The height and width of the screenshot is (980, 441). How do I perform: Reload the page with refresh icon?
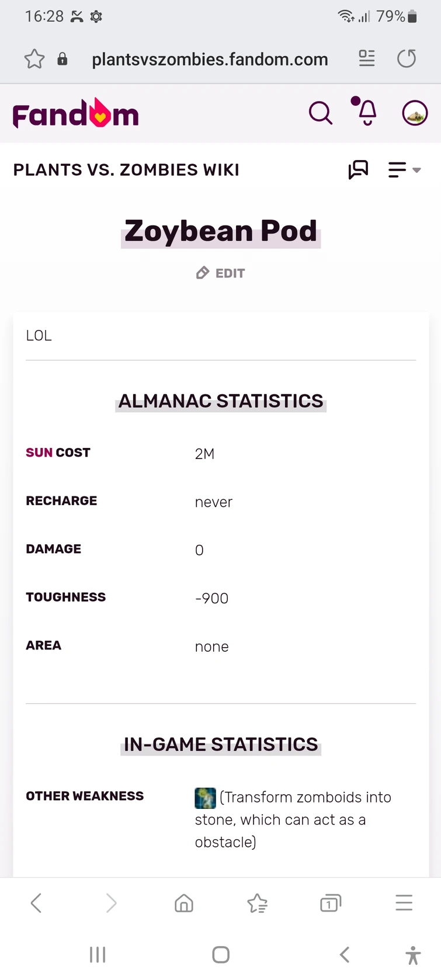(407, 58)
